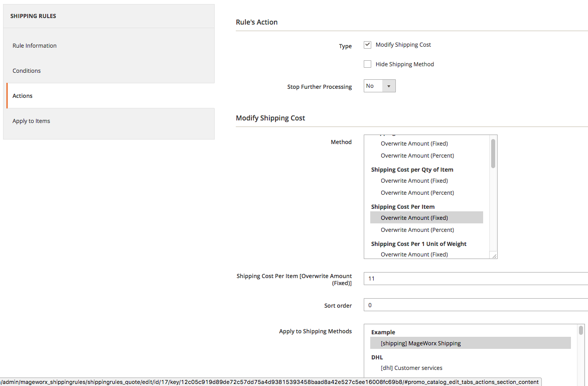Viewport: 588px width, 386px height.
Task: Select Overwrite Amount (Percent) under Shipping Cost Per Item
Action: point(417,230)
